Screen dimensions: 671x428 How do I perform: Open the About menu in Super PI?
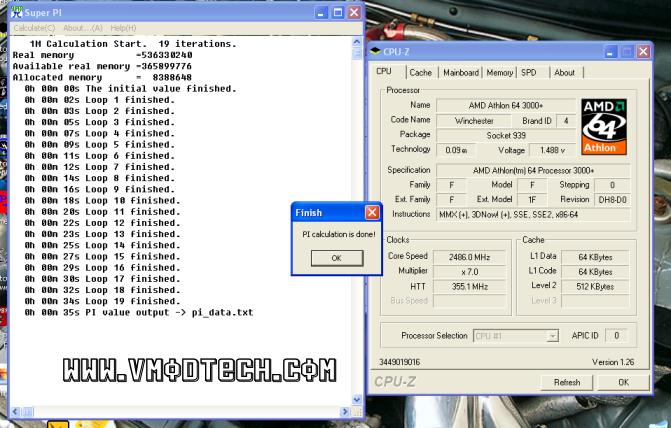click(x=83, y=28)
